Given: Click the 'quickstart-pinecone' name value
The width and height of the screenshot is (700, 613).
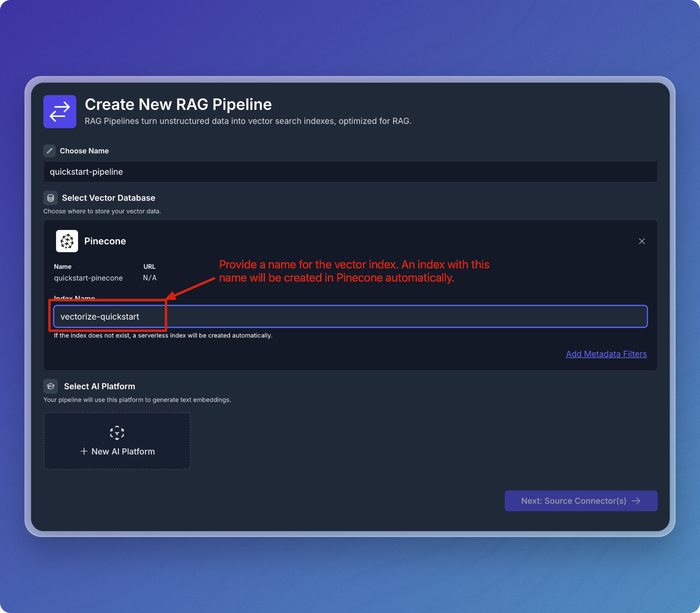Looking at the screenshot, I should click(x=88, y=278).
